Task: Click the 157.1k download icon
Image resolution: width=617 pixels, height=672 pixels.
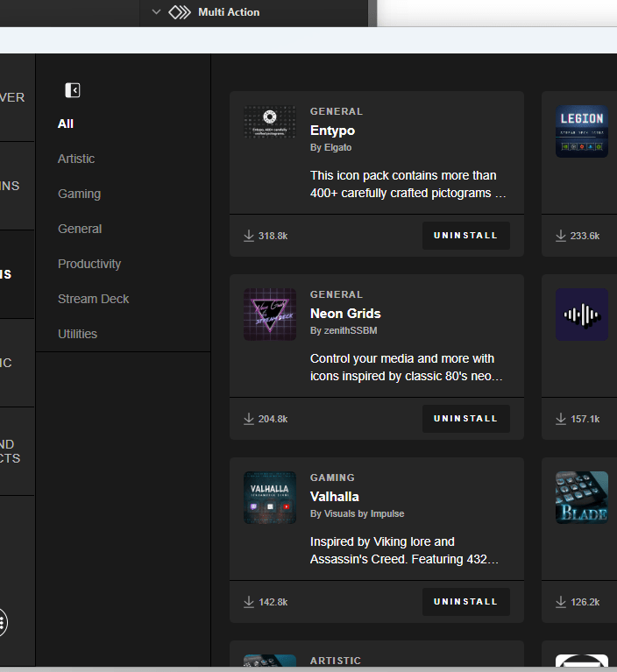Action: [x=561, y=419]
